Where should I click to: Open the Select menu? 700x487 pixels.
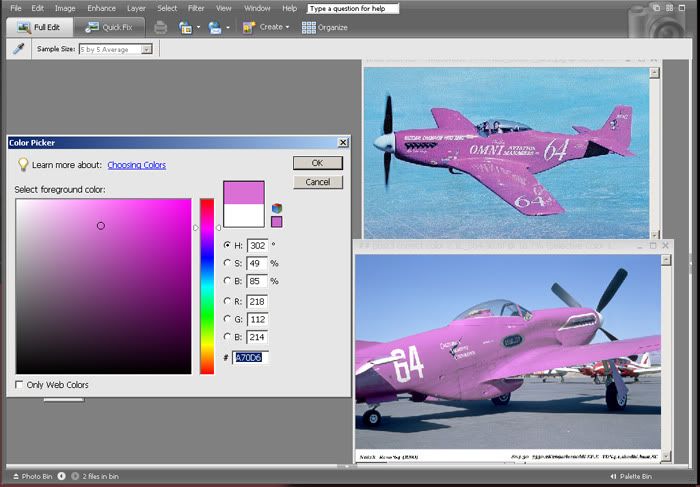[x=167, y=8]
